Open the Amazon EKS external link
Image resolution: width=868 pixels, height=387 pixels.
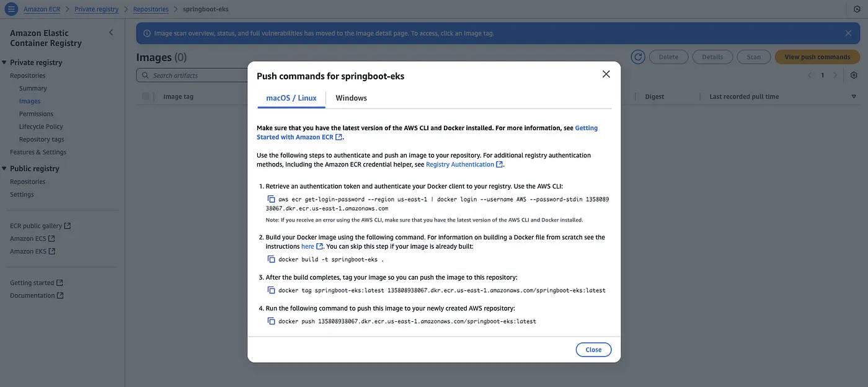tap(32, 251)
